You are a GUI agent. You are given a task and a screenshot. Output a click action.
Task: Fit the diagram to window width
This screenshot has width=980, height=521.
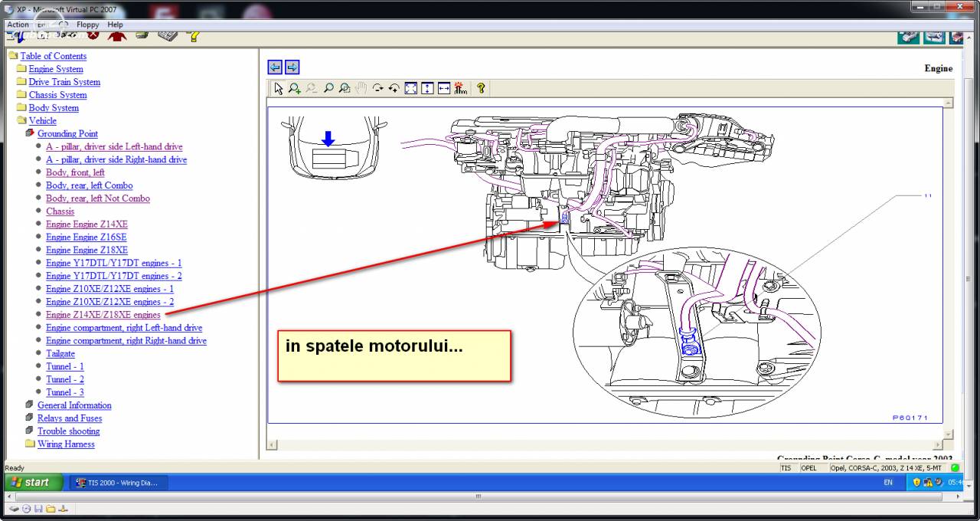(x=444, y=88)
